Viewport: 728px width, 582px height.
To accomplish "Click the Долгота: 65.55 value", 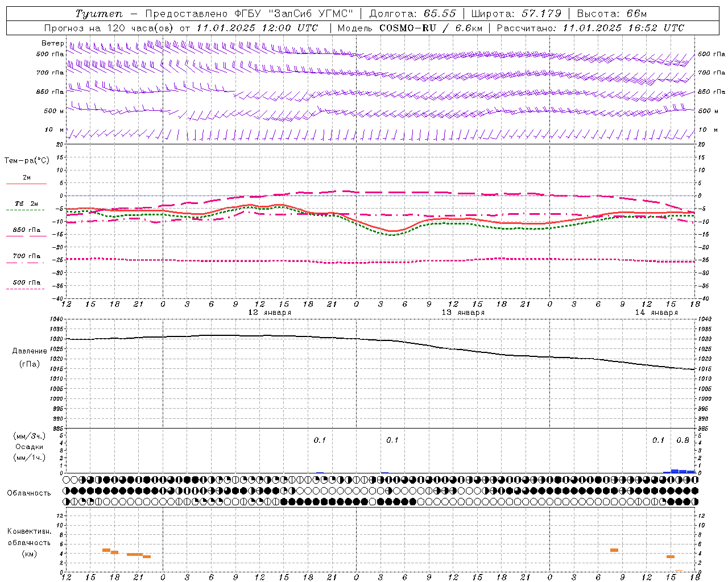I will pos(413,14).
